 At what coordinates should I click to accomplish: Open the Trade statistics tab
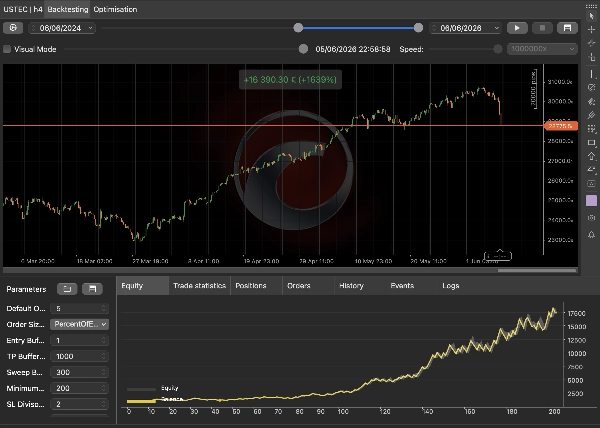pos(199,286)
